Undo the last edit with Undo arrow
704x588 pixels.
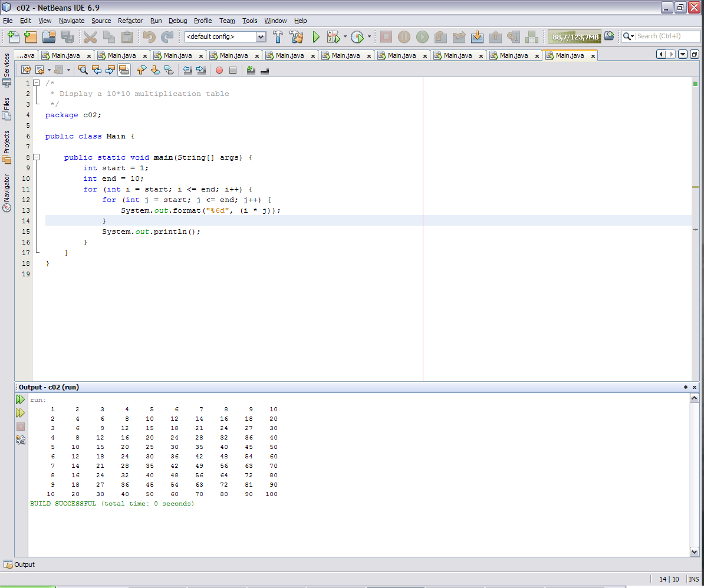(x=149, y=37)
